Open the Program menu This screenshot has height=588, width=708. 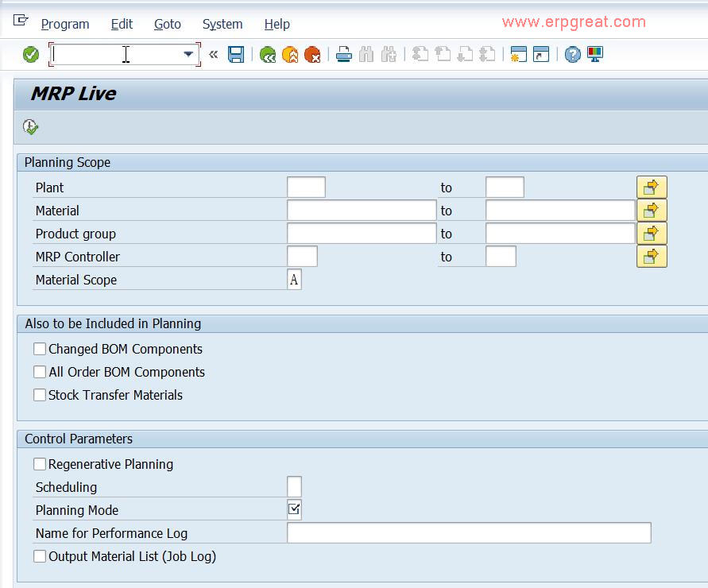(x=64, y=24)
